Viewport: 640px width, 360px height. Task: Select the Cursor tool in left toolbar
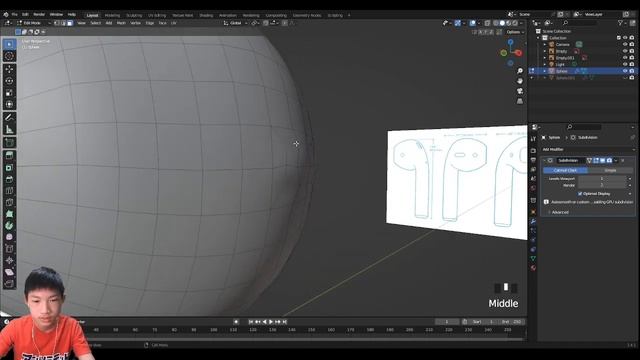point(9,56)
